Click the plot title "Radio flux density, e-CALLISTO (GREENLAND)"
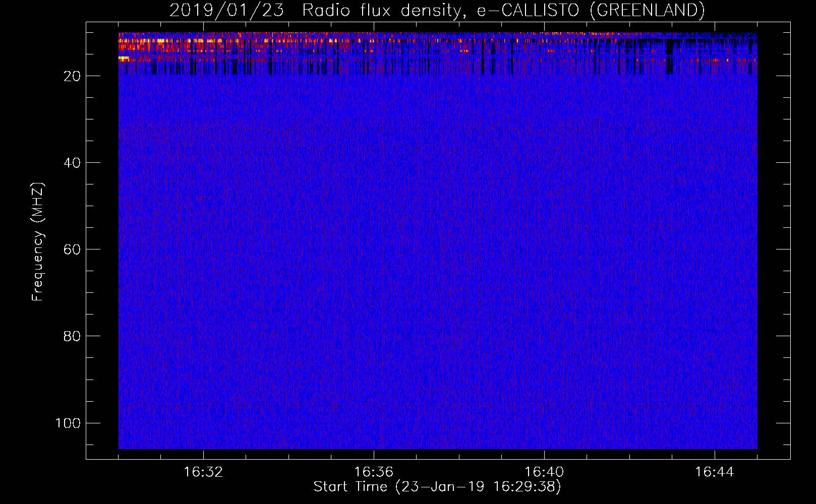This screenshot has width=816, height=504. pyautogui.click(x=503, y=11)
